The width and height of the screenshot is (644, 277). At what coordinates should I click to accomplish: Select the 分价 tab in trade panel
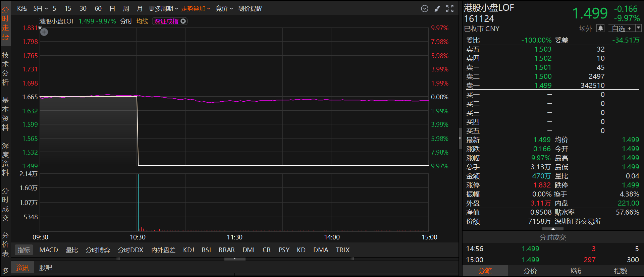[530, 271]
